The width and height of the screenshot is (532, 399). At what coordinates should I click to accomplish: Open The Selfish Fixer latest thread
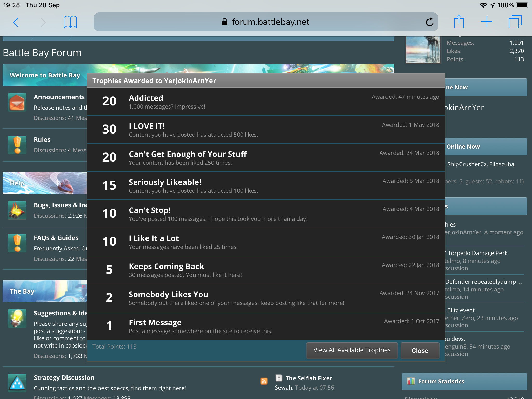point(309,378)
